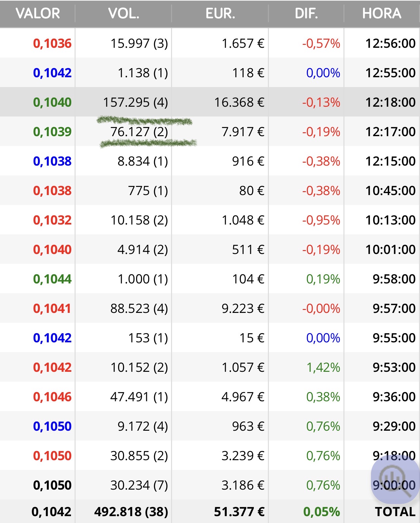Viewport: 420px width, 523px height.
Task: Click the total volume 492.818 (38)
Action: coord(131,512)
